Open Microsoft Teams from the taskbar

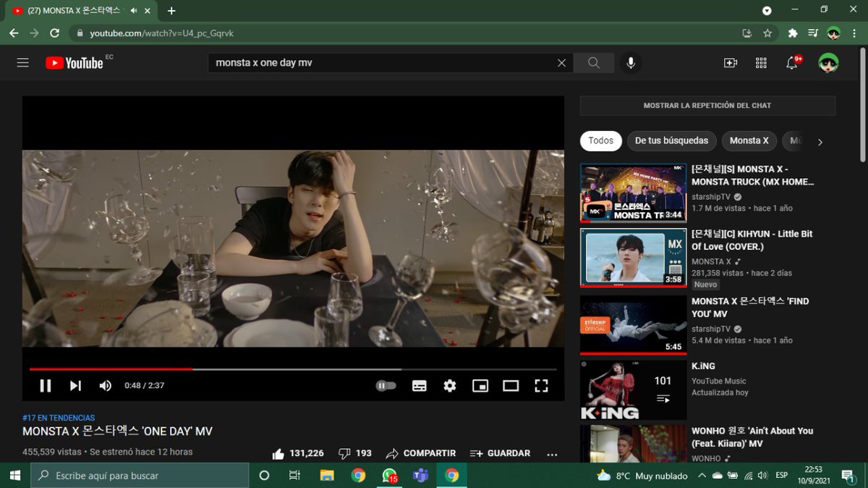420,476
